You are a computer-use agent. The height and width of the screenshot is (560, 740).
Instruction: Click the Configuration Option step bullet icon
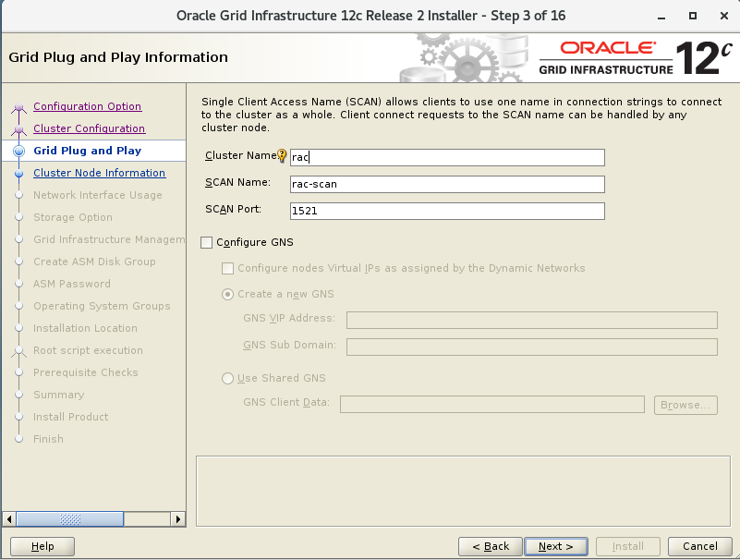18,107
